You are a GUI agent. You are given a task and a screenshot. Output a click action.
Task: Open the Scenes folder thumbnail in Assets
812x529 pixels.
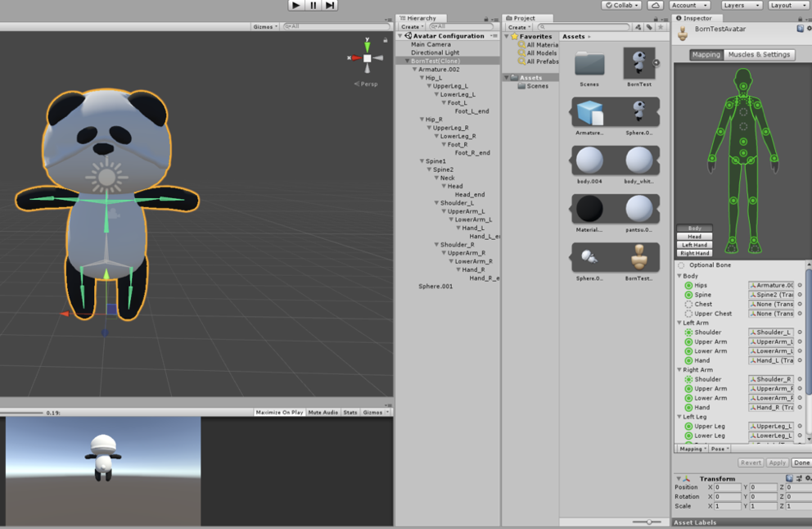click(589, 66)
